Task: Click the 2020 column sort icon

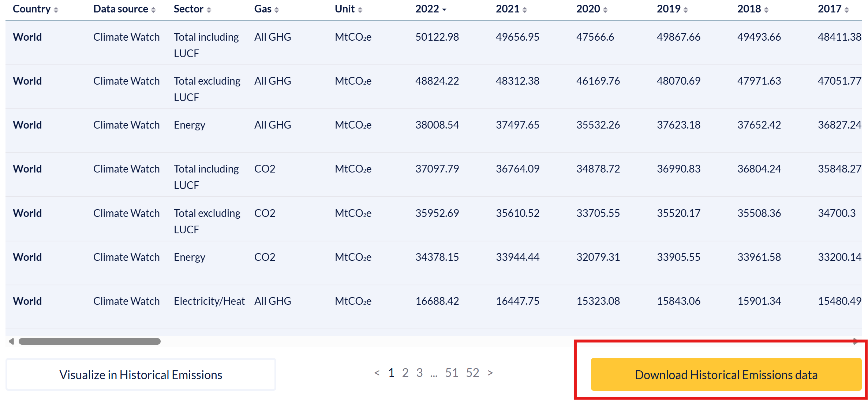Action: (605, 10)
